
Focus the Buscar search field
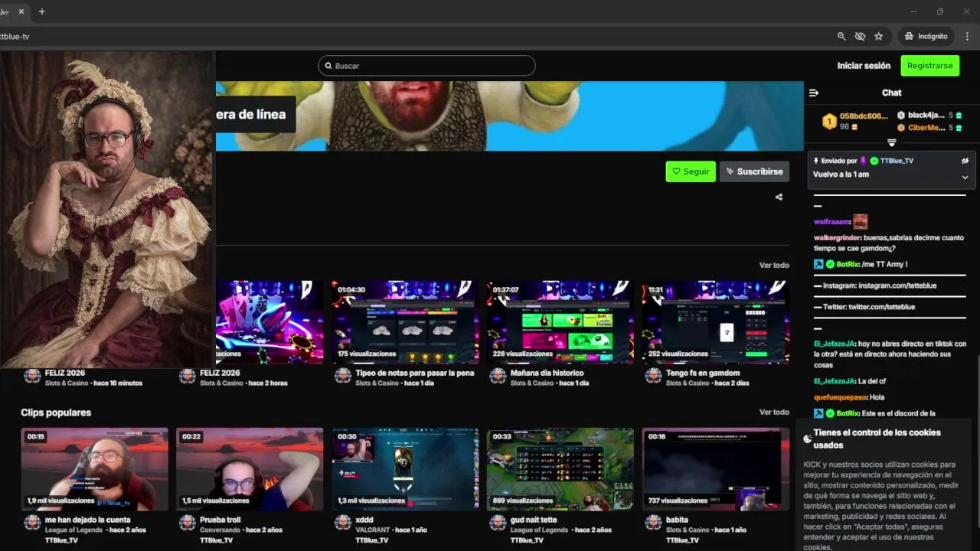pos(426,66)
